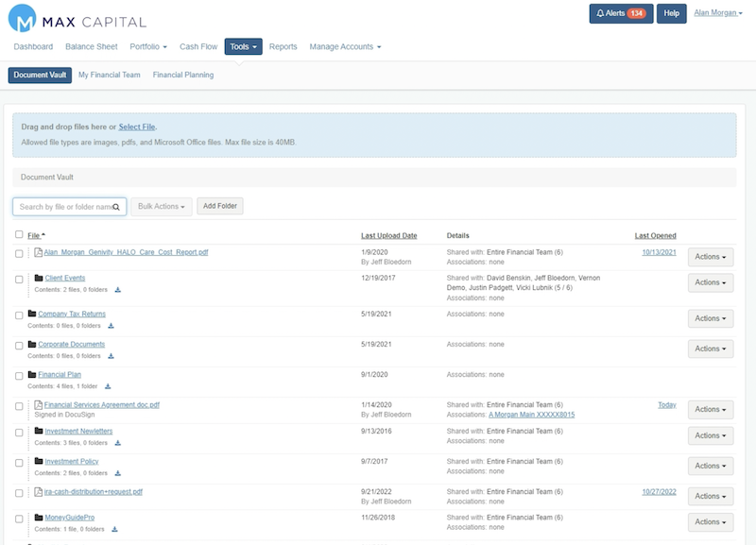Open Actions for Investment Policy
Image resolution: width=756 pixels, height=545 pixels.
pos(711,466)
